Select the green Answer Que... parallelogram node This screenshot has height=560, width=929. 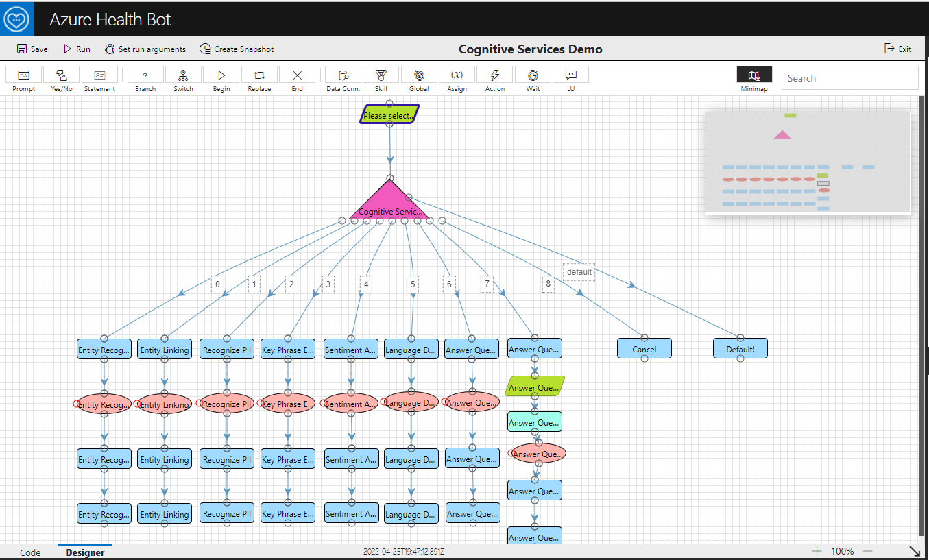(x=535, y=387)
